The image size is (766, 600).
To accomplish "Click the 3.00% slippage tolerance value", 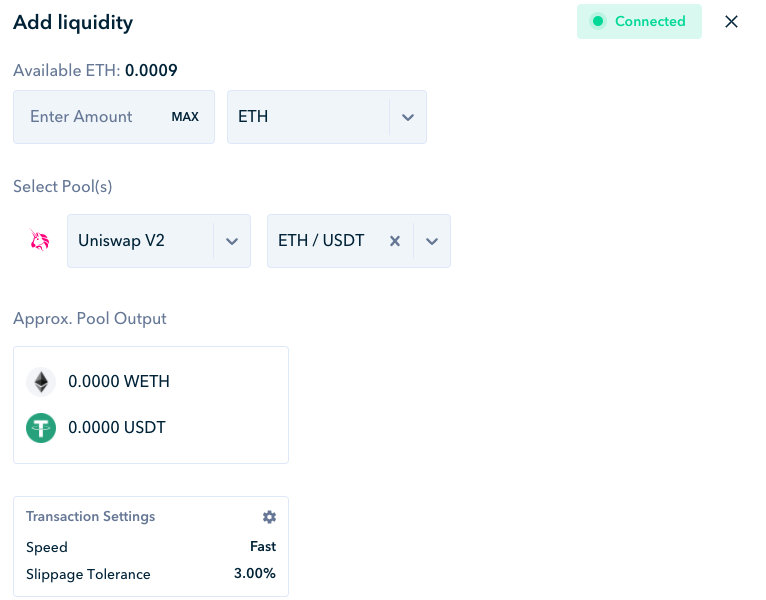I will [x=255, y=574].
